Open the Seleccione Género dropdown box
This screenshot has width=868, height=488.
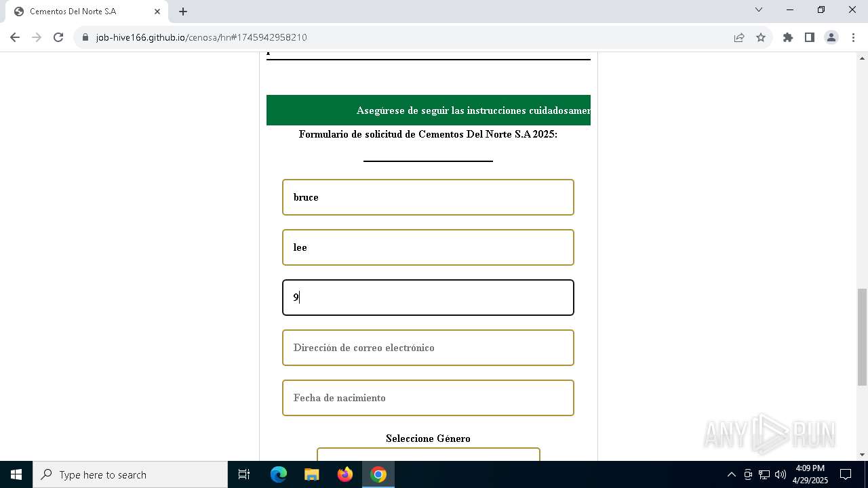click(x=428, y=454)
